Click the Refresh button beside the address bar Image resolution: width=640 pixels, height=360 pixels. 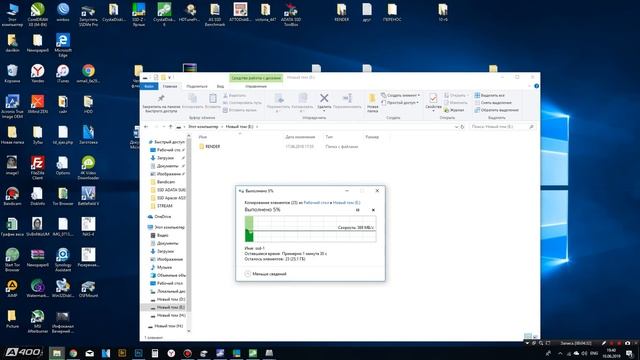pos(462,127)
